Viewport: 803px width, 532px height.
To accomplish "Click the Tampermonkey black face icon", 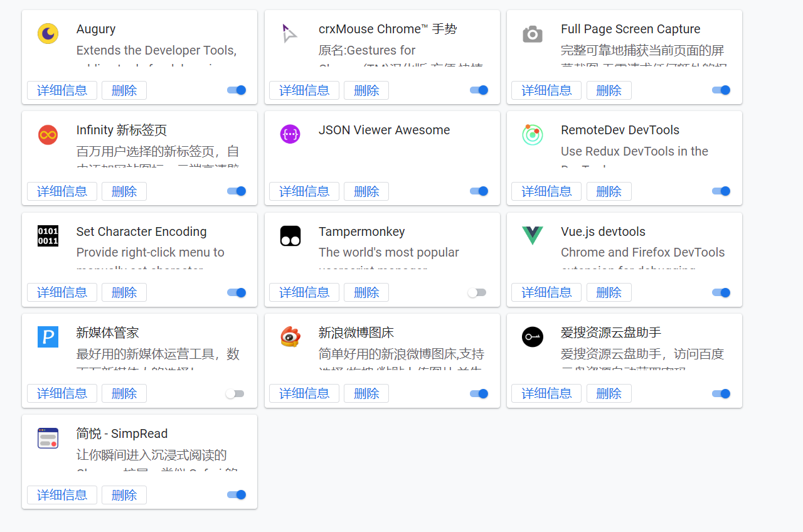I will coord(290,235).
